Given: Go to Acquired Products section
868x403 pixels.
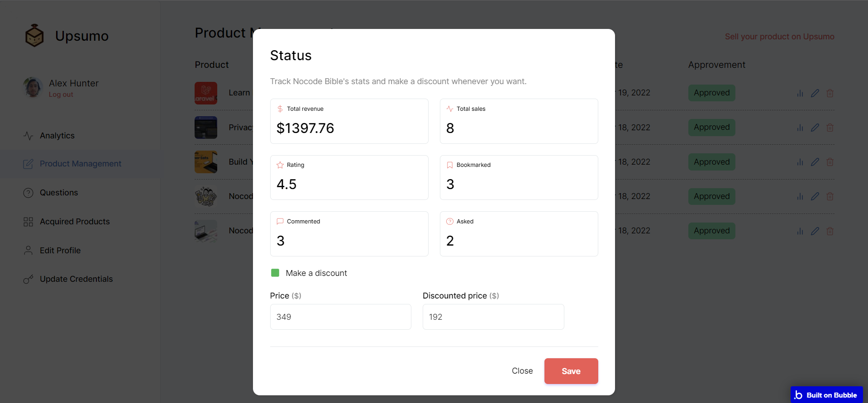Looking at the screenshot, I should coord(75,222).
